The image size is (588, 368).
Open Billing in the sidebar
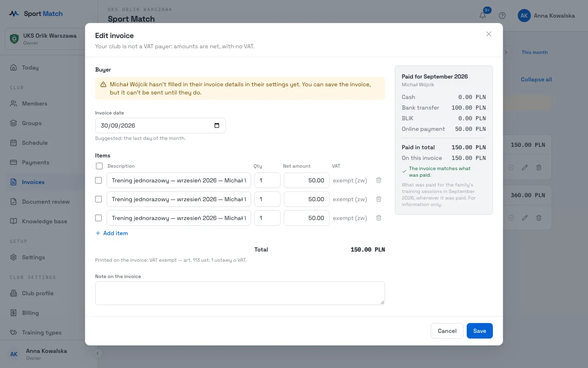[x=49, y=313]
